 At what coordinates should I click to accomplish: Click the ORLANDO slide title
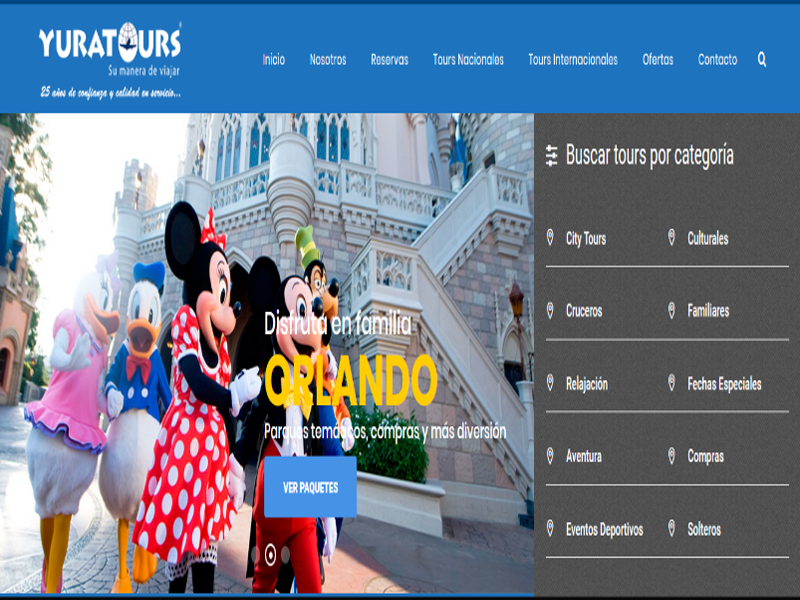tap(351, 381)
